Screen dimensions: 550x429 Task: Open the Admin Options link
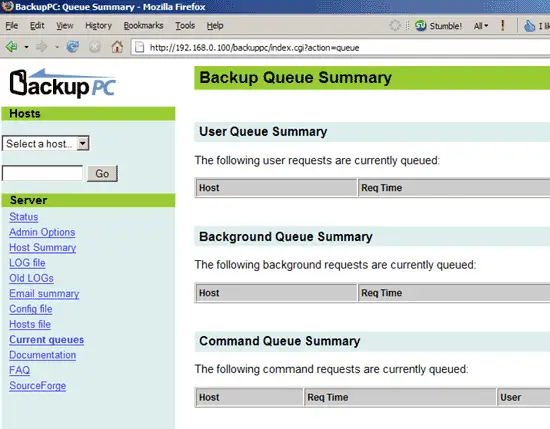[42, 232]
